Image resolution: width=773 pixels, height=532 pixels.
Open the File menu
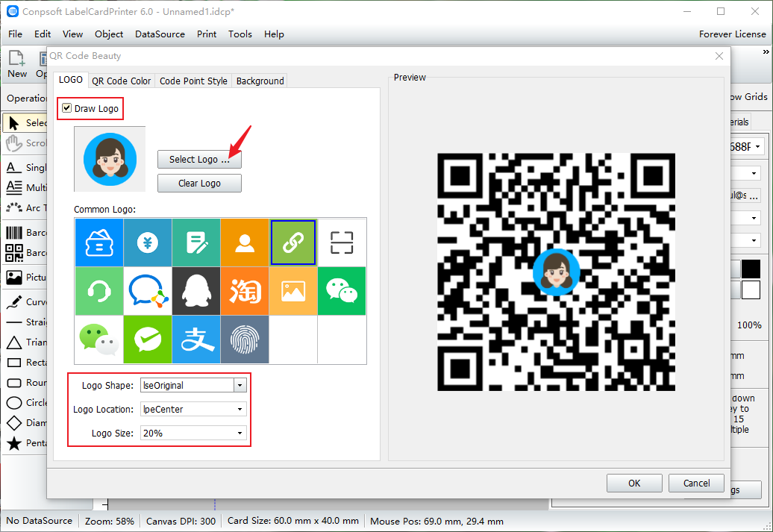[15, 34]
